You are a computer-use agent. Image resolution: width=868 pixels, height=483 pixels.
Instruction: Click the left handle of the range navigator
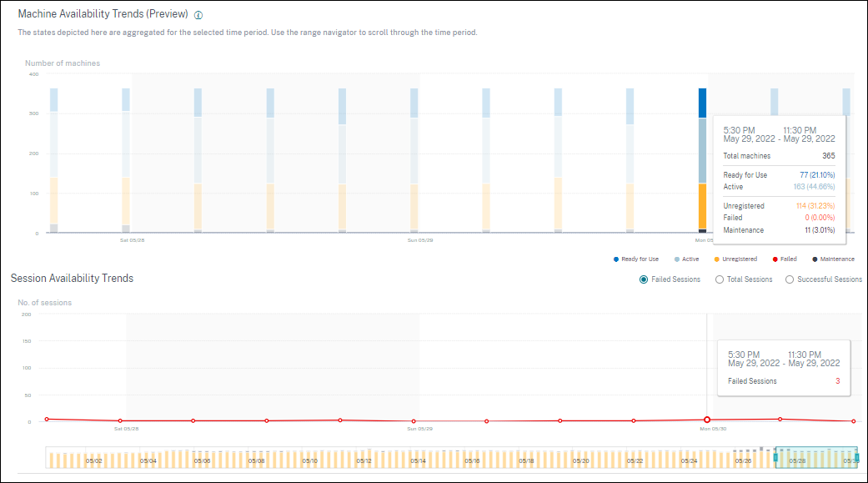pos(775,457)
